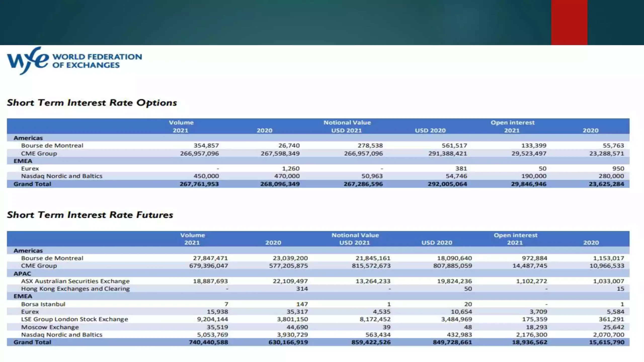Click Moscow Exchange volume 35,519
644x362 pixels.
tap(217, 327)
